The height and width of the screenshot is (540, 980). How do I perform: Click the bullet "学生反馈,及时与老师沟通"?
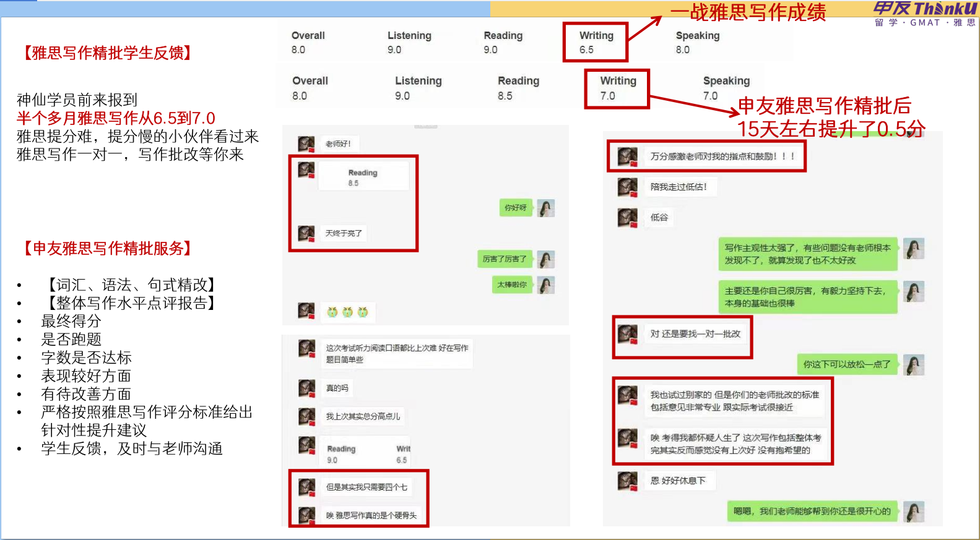[x=132, y=448]
